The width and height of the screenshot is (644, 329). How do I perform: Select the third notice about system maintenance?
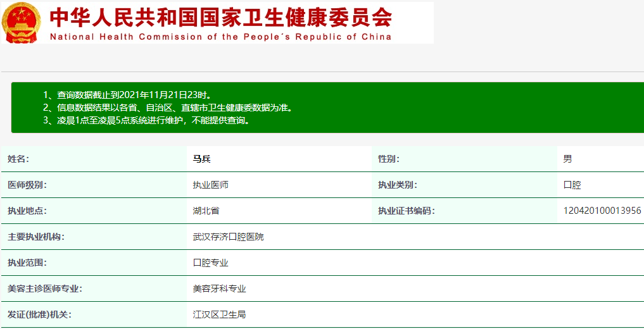point(146,120)
